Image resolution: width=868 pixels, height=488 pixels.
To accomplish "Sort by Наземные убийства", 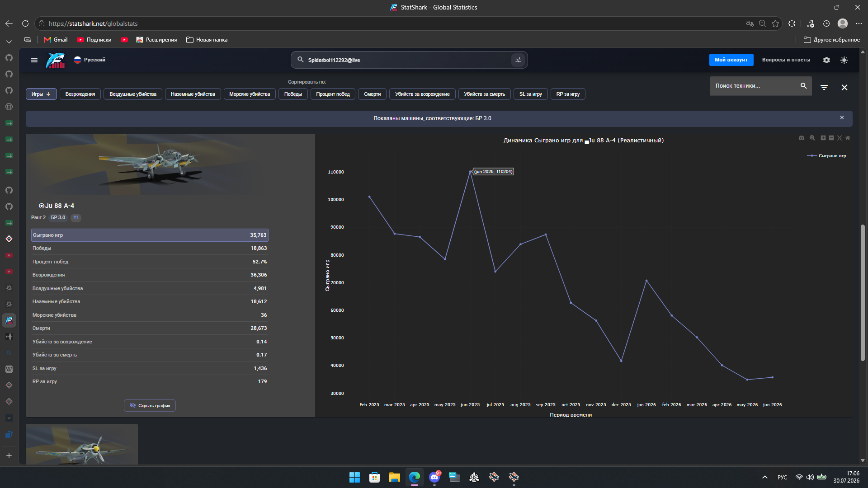I will point(193,94).
